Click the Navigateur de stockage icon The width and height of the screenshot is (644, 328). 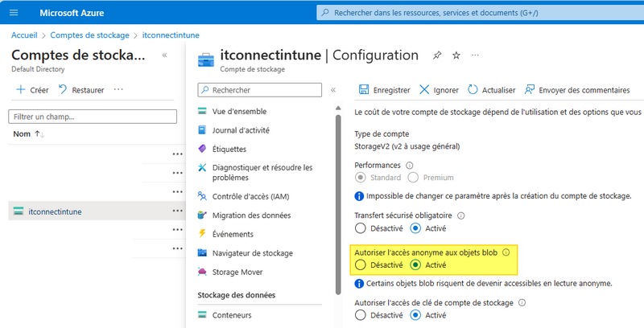(202, 252)
